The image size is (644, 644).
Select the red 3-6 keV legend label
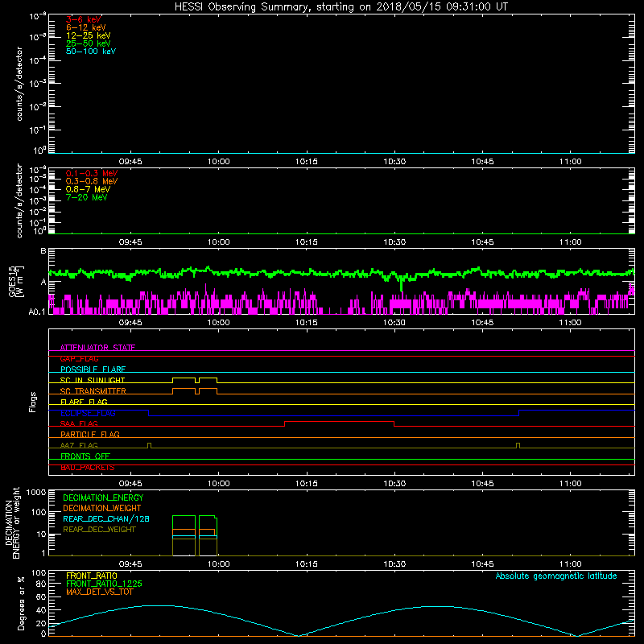click(84, 19)
